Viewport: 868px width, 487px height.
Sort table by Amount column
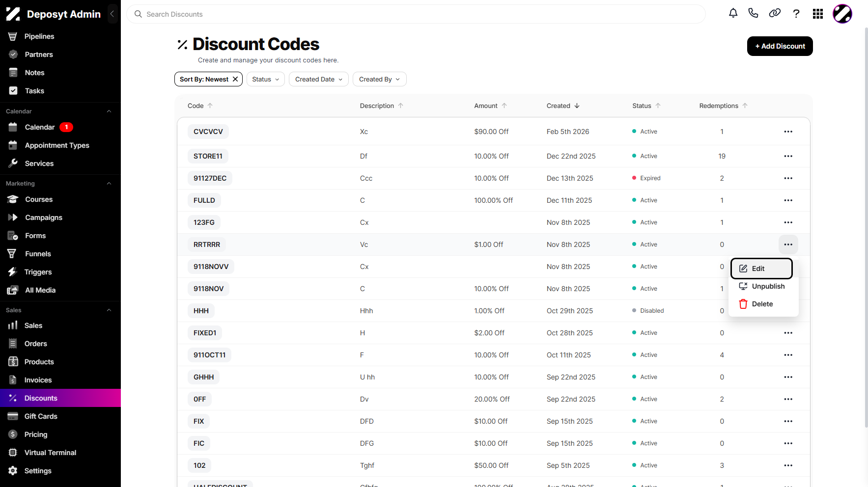[491, 106]
